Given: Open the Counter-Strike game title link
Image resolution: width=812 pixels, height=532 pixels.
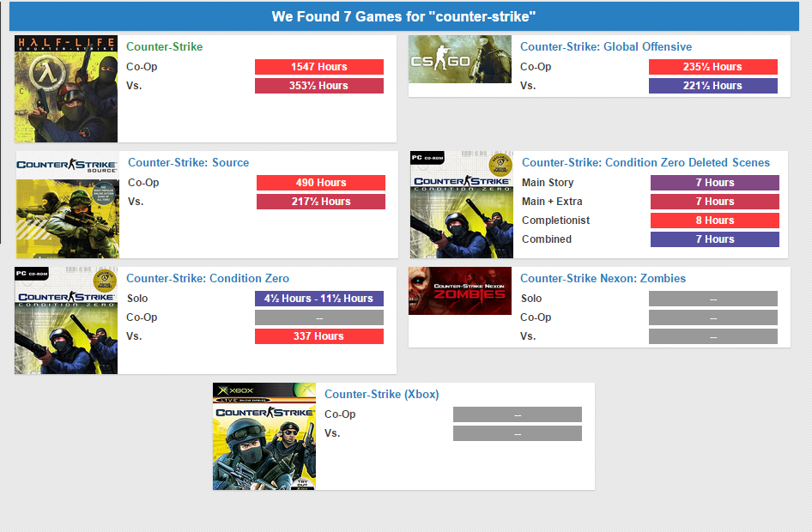Looking at the screenshot, I should (164, 46).
